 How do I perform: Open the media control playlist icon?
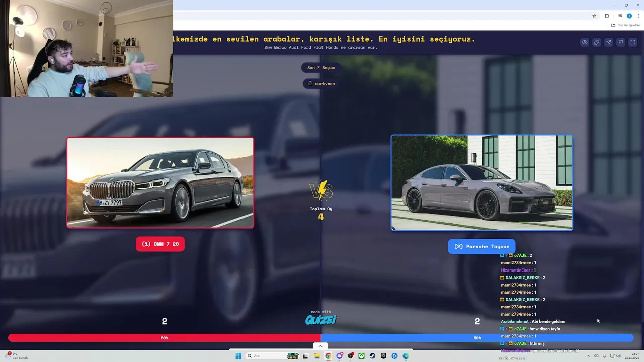[620, 16]
